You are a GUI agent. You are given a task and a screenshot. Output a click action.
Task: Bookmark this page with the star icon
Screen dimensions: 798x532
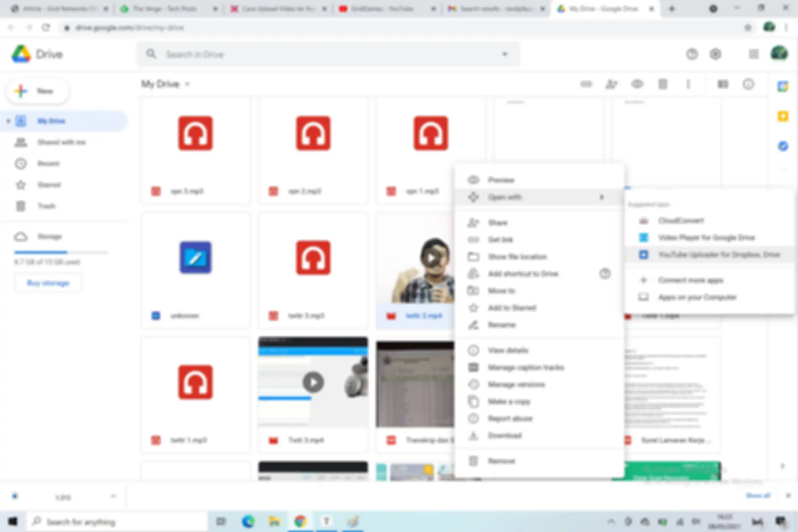[748, 28]
